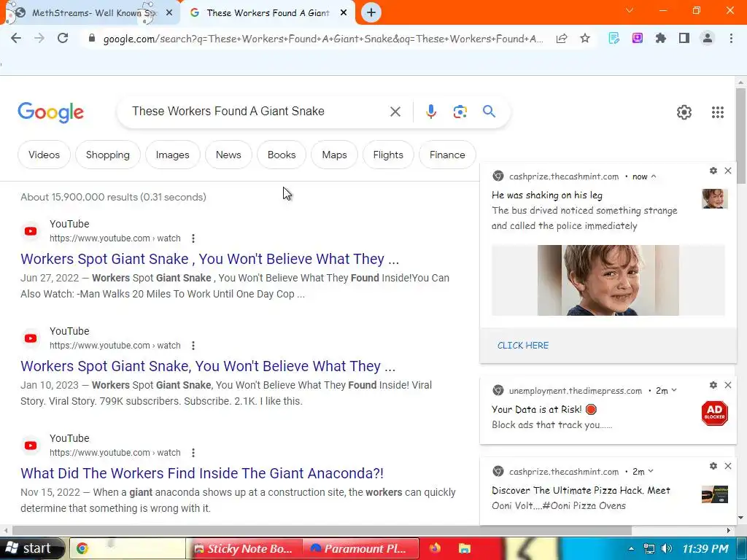Viewport: 747px width, 560px height.
Task: Open the Google apps grid
Action: pos(718,112)
